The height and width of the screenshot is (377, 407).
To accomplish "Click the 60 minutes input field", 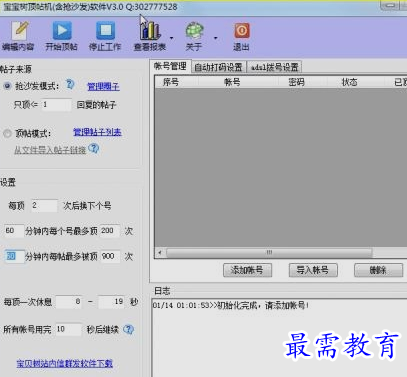I will click(14, 231).
